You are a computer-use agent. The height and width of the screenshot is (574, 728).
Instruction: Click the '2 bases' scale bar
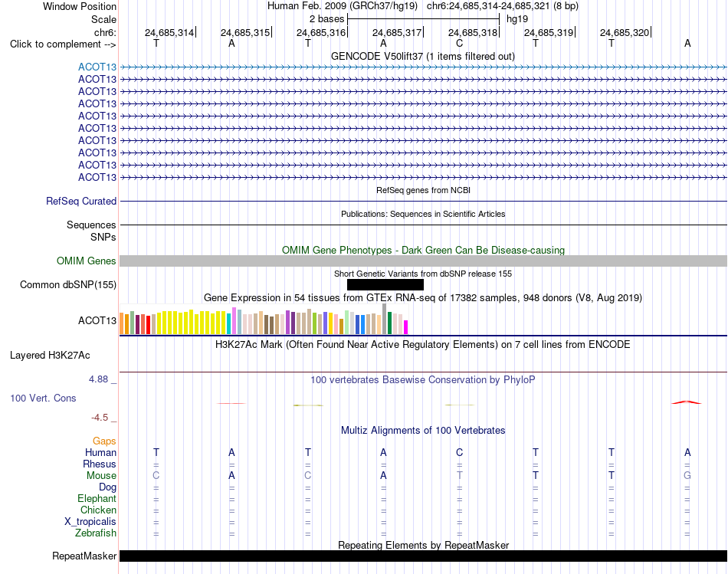[x=423, y=19]
